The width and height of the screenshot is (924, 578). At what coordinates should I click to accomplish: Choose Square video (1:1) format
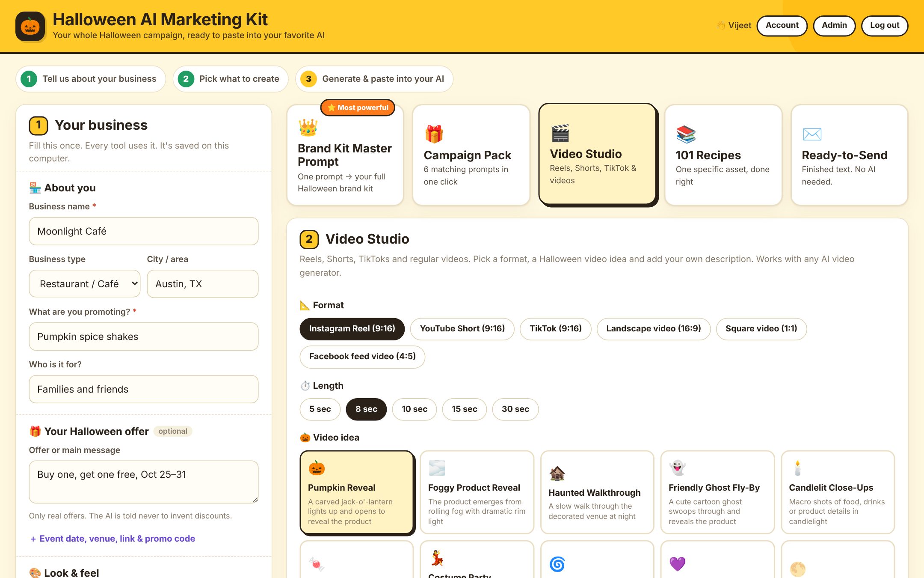click(761, 329)
